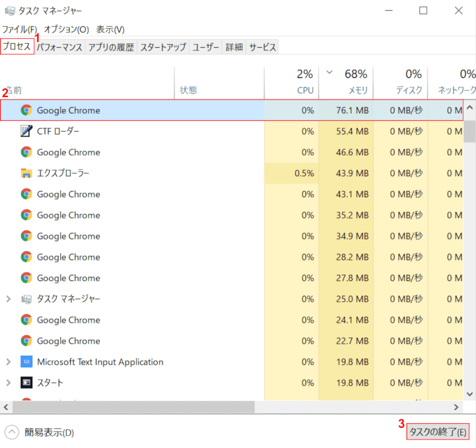Open the ファイル(F) menu

point(20,30)
